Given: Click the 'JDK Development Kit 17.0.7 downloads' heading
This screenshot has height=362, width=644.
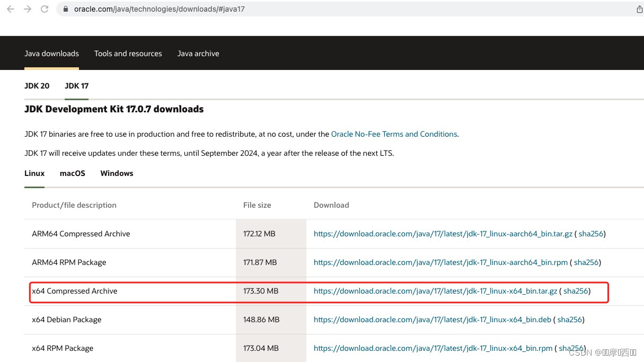Looking at the screenshot, I should (x=114, y=109).
